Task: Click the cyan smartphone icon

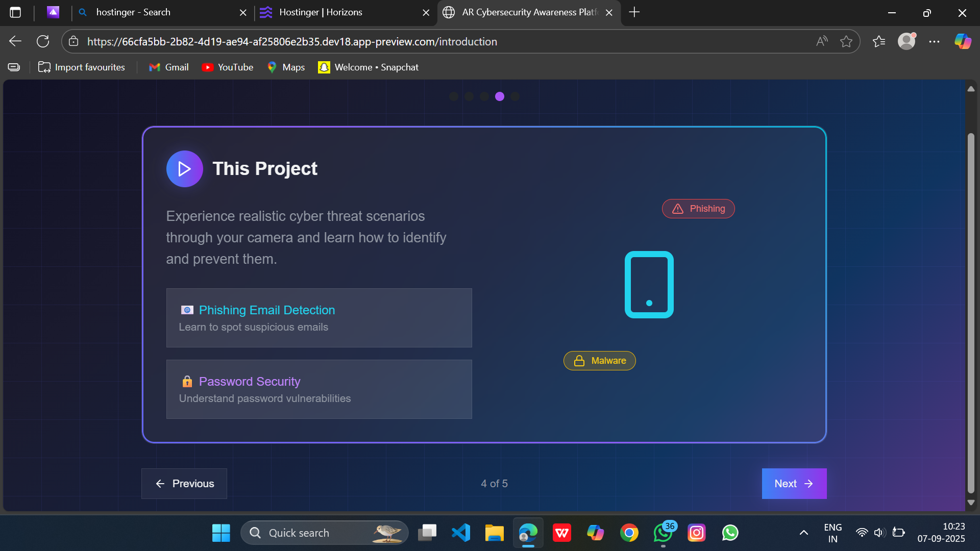Action: tap(649, 285)
